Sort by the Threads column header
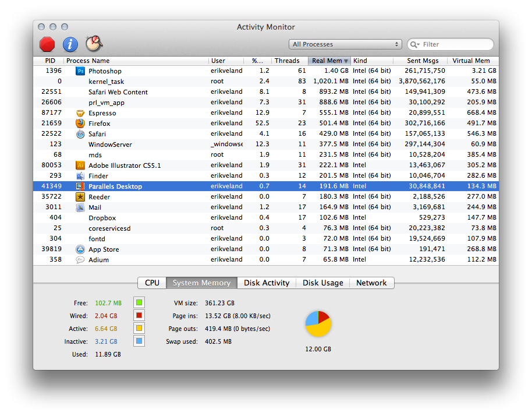The height and width of the screenshot is (416, 532). tap(289, 61)
